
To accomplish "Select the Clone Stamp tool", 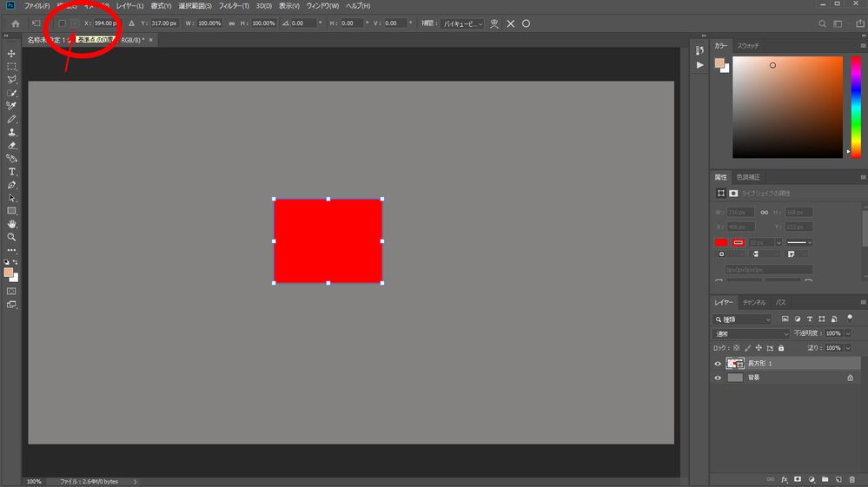I will (x=11, y=132).
